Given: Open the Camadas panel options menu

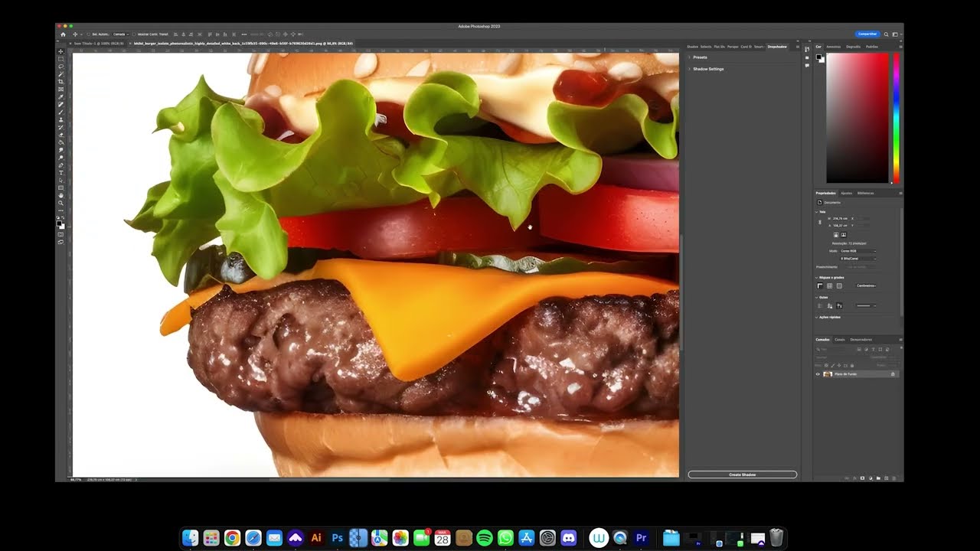Looking at the screenshot, I should click(x=900, y=339).
